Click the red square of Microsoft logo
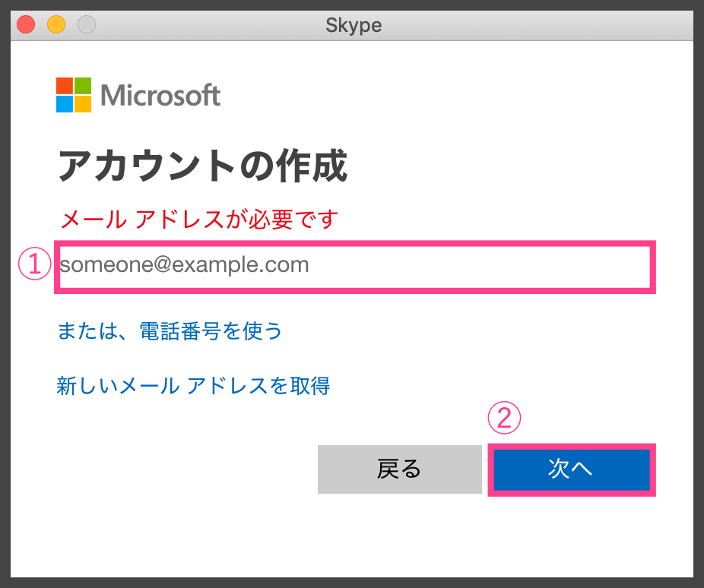 pyautogui.click(x=65, y=86)
